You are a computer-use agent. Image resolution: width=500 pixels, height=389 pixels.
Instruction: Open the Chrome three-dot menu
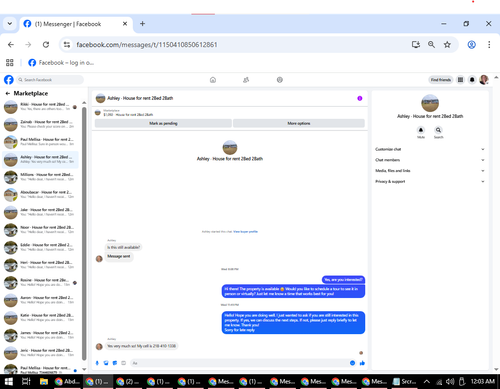[489, 45]
